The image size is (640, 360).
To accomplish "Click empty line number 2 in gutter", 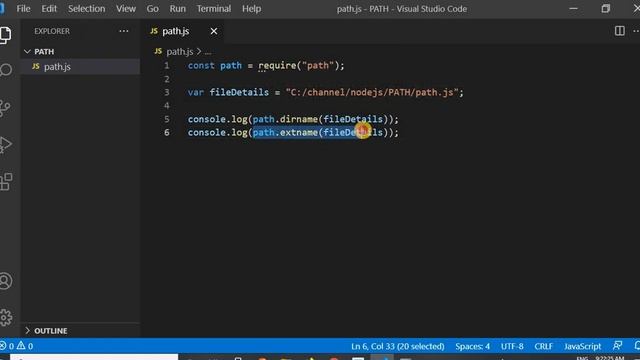I will (x=167, y=79).
